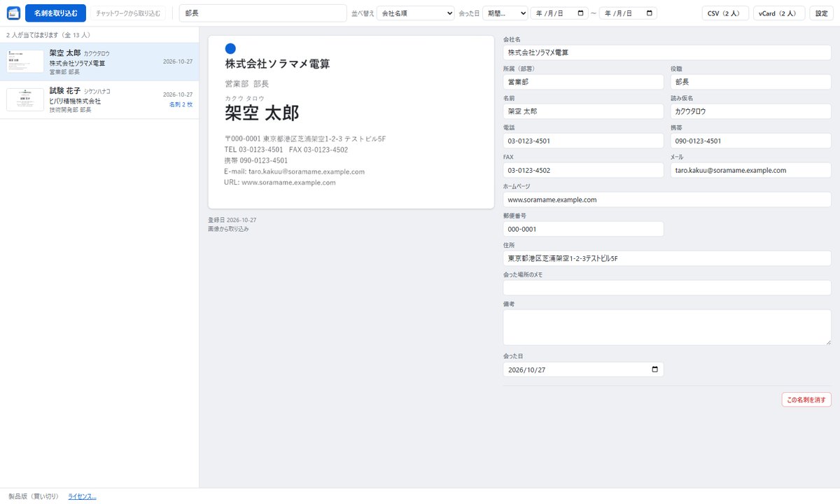This screenshot has height=504, width=840.
Task: Click the 会った場所のメモ input field
Action: 667,288
